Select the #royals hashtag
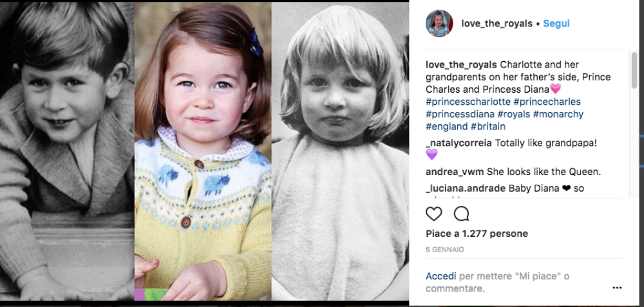Image resolution: width=644 pixels, height=307 pixels. pyautogui.click(x=512, y=114)
